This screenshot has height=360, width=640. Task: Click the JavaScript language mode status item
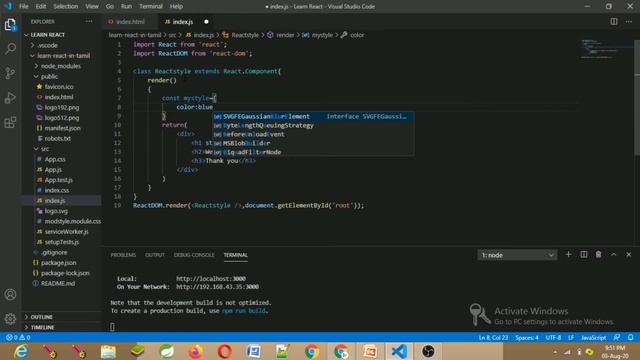coord(593,338)
